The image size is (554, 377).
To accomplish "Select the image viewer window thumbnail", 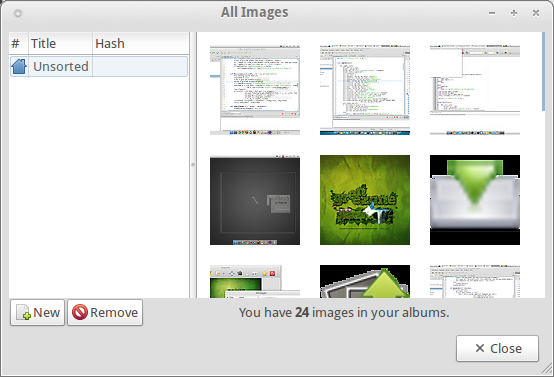I will click(x=255, y=282).
